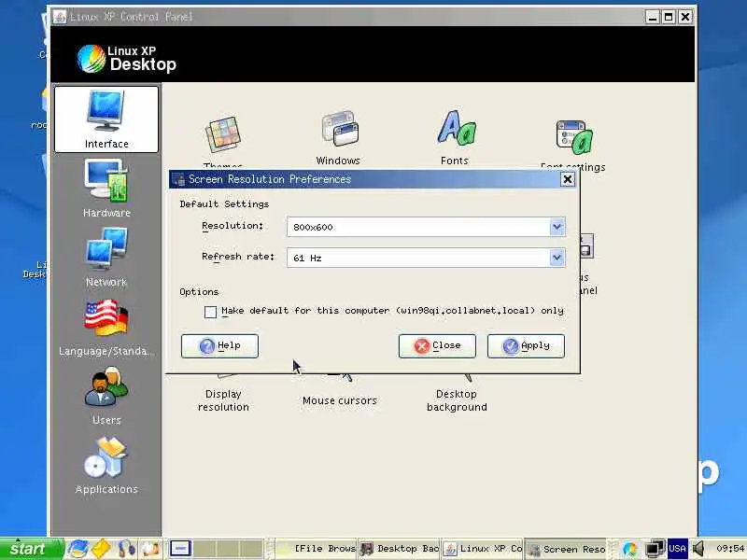Image resolution: width=747 pixels, height=560 pixels.
Task: Click Mouse cursors item label
Action: click(340, 400)
